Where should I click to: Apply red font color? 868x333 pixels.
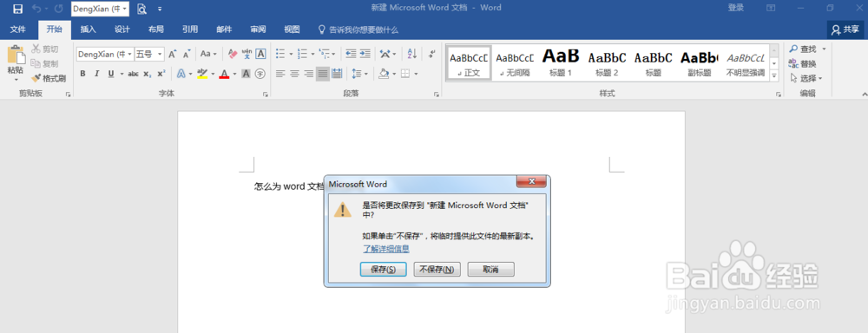pyautogui.click(x=224, y=74)
